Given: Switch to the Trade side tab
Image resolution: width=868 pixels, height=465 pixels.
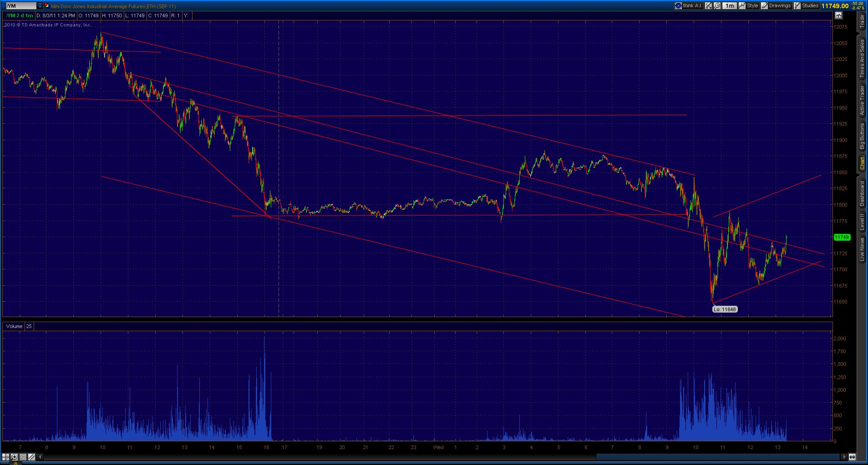Looking at the screenshot, I should tap(862, 21).
